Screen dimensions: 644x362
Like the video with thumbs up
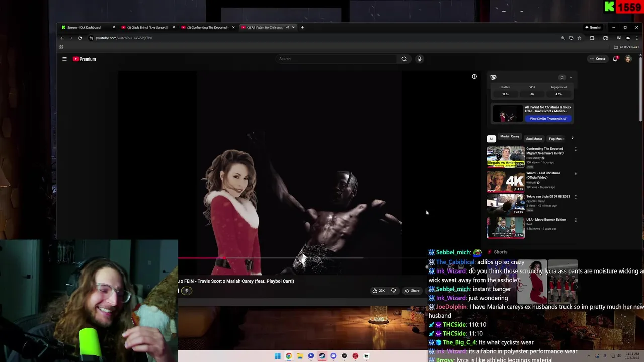tap(378, 291)
